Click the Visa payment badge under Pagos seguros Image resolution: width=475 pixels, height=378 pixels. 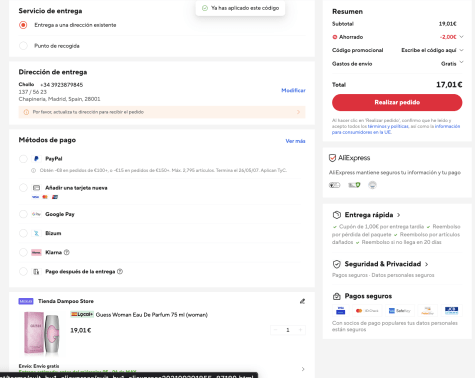(340, 310)
